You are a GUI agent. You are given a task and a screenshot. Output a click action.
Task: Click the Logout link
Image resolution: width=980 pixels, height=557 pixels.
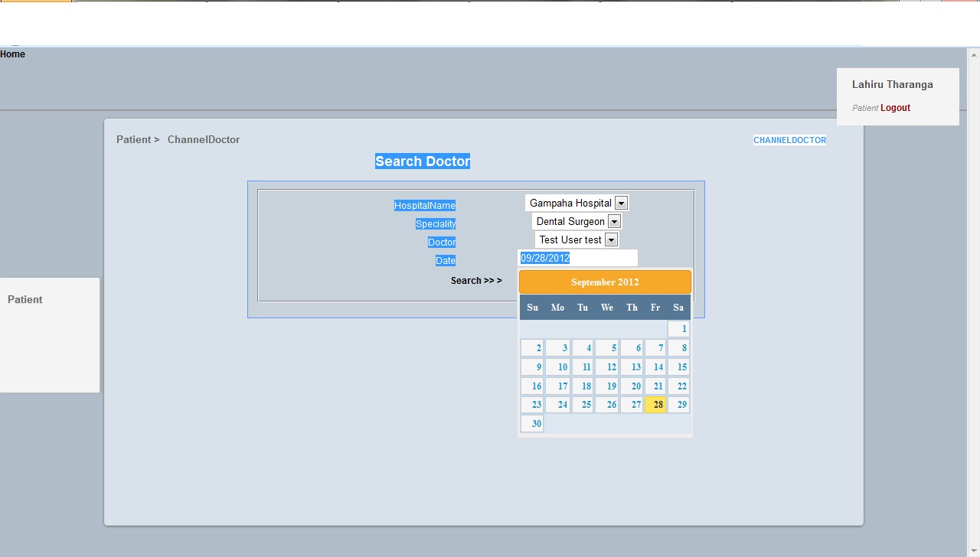[894, 108]
